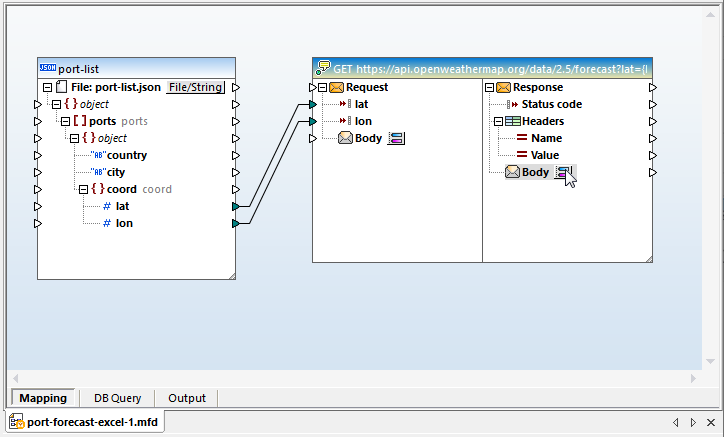This screenshot has width=724, height=437.
Task: Click the Response envelope icon
Action: tap(505, 87)
